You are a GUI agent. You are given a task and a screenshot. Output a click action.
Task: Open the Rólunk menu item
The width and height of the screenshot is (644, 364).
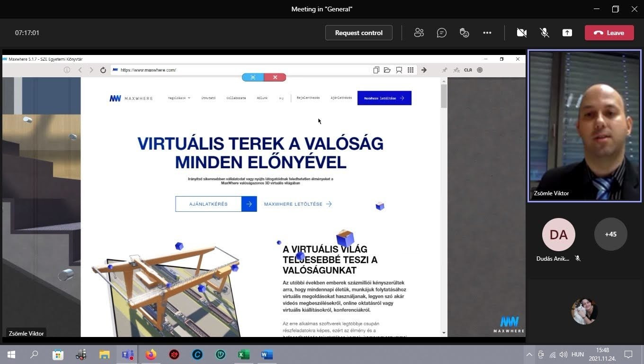tap(262, 98)
